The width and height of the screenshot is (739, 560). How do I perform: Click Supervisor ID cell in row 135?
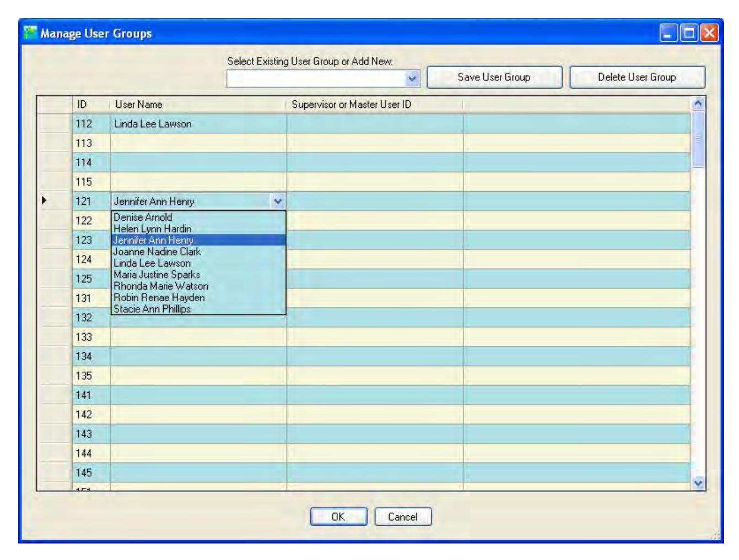click(375, 376)
